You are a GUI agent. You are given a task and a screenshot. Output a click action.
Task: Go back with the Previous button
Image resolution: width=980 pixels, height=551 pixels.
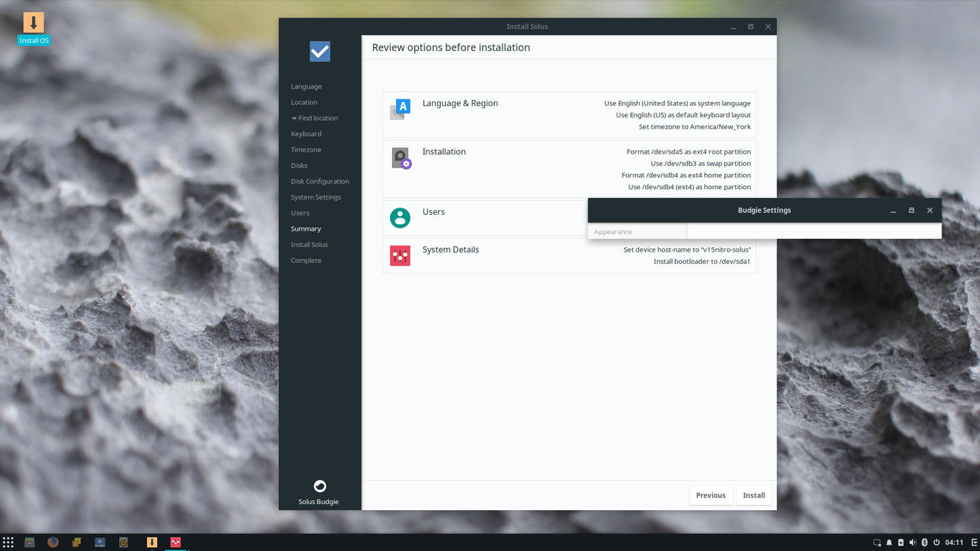(x=710, y=495)
